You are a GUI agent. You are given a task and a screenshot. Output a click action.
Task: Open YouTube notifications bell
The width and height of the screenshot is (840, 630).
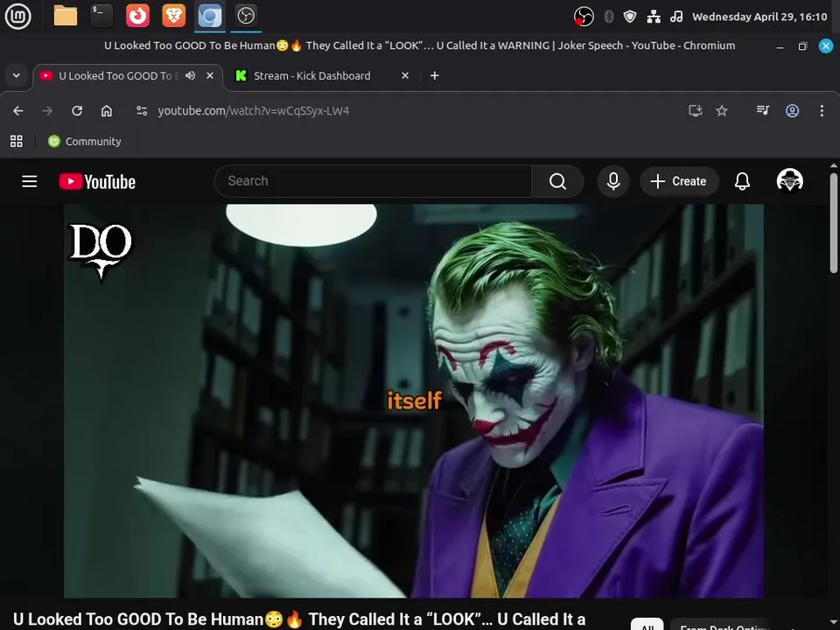pyautogui.click(x=742, y=181)
